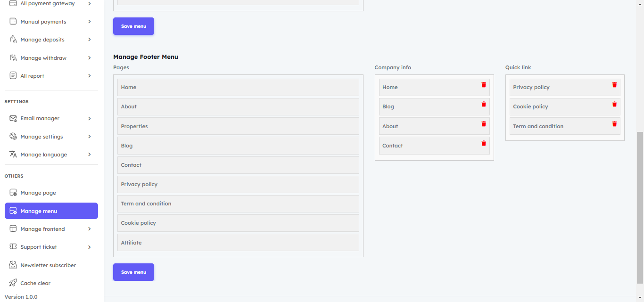Delete Home from Company info menu
This screenshot has height=302, width=644.
[483, 85]
